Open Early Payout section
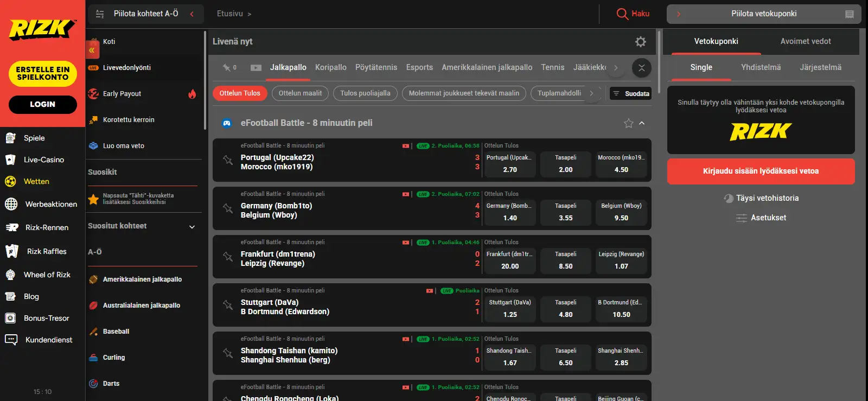 click(x=122, y=94)
